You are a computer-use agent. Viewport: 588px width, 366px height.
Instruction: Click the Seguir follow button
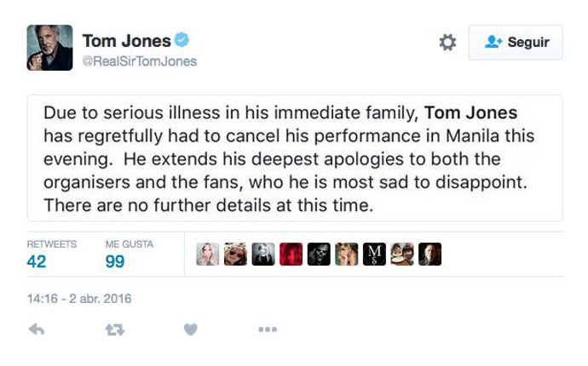516,43
